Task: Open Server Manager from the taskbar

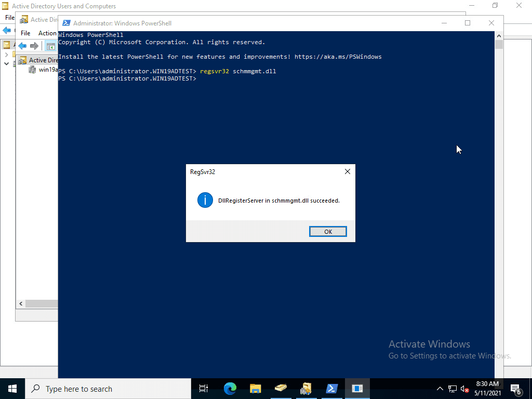Action: [x=281, y=389]
